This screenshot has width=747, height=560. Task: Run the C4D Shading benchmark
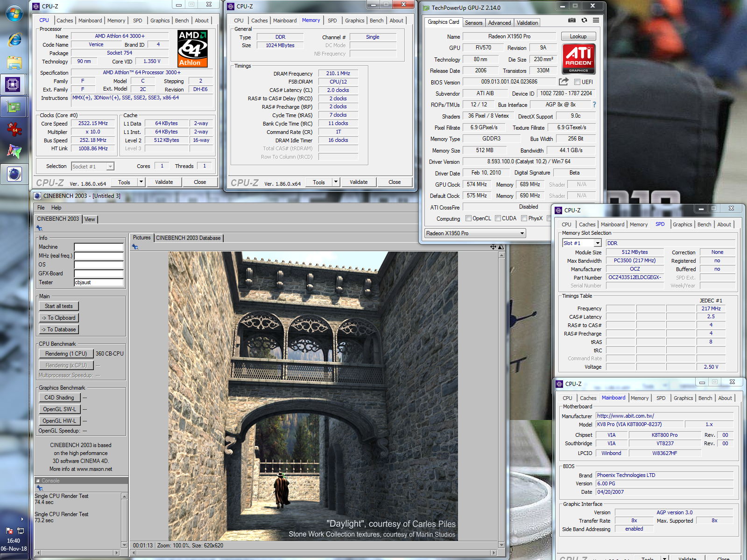[x=59, y=398]
